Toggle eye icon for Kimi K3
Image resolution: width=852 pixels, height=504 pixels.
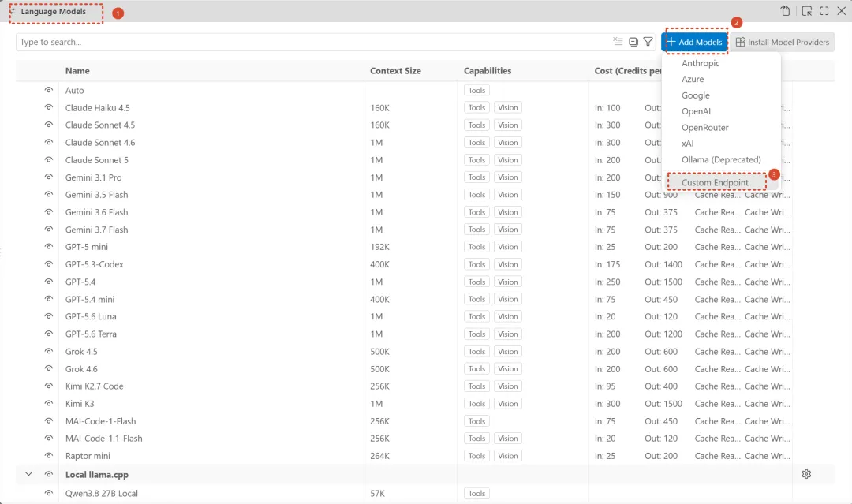pyautogui.click(x=49, y=404)
